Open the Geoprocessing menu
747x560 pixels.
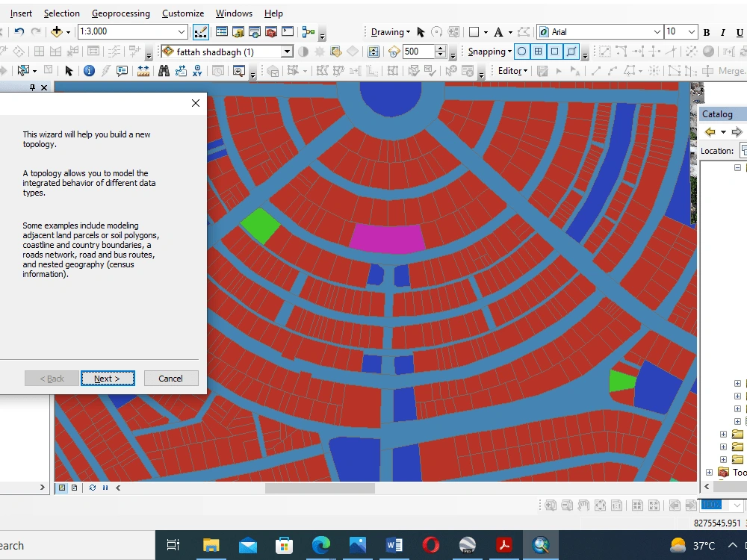pyautogui.click(x=120, y=13)
